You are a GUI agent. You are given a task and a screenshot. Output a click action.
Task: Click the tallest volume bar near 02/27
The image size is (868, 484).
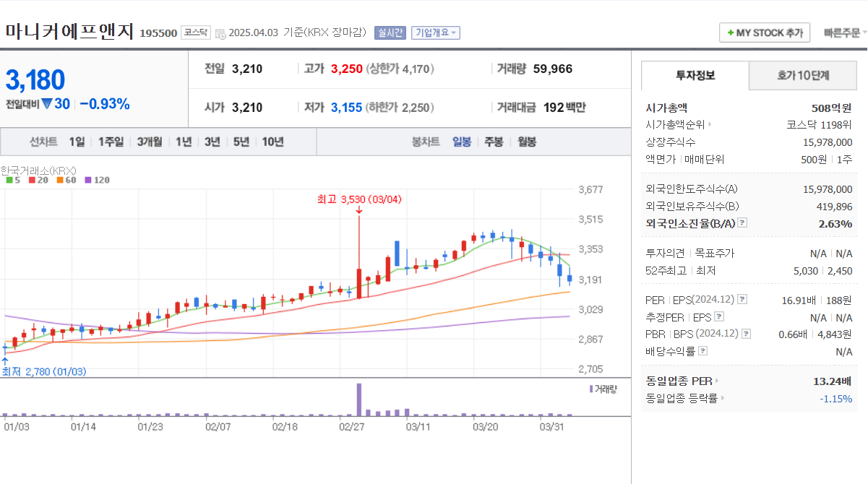coord(358,399)
